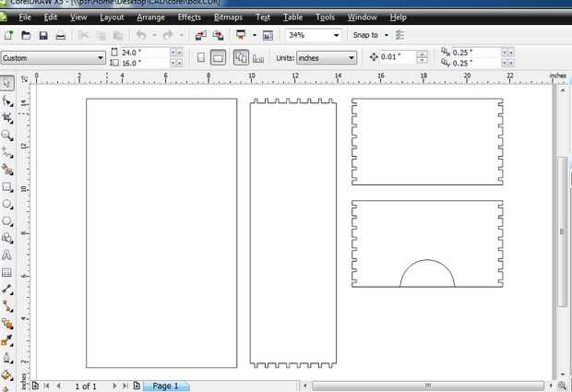Set page orientation to Portrait

(200, 57)
